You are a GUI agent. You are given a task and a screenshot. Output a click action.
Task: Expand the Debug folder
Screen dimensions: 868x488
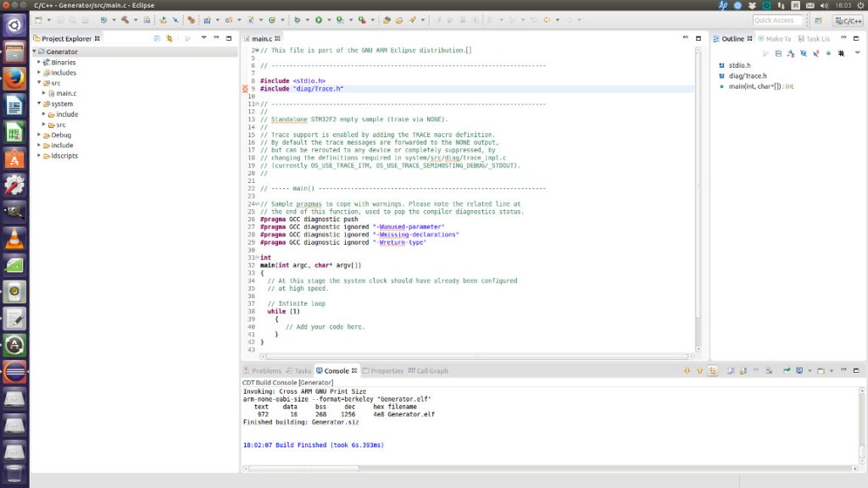[x=39, y=135]
